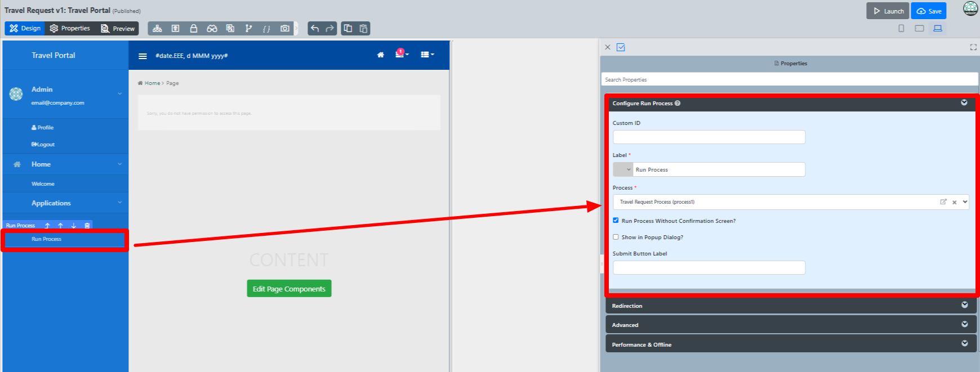980x372 pixels.
Task: Focus the Search Properties field
Action: 790,79
